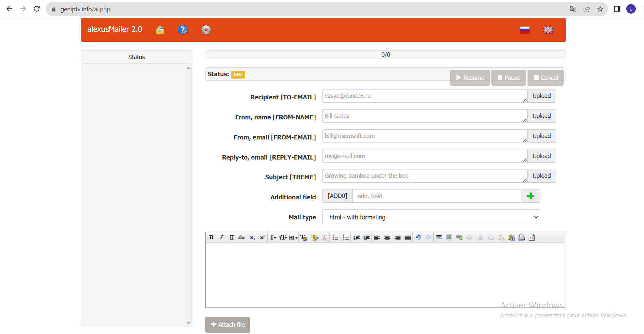Image resolution: width=644 pixels, height=334 pixels.
Task: Upload a list for Recipient field
Action: (x=541, y=96)
